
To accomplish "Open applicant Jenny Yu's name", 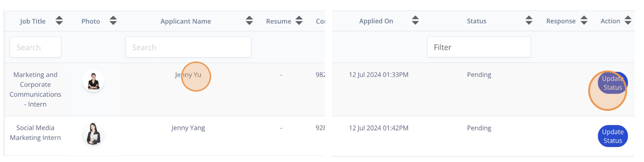I will [x=188, y=75].
